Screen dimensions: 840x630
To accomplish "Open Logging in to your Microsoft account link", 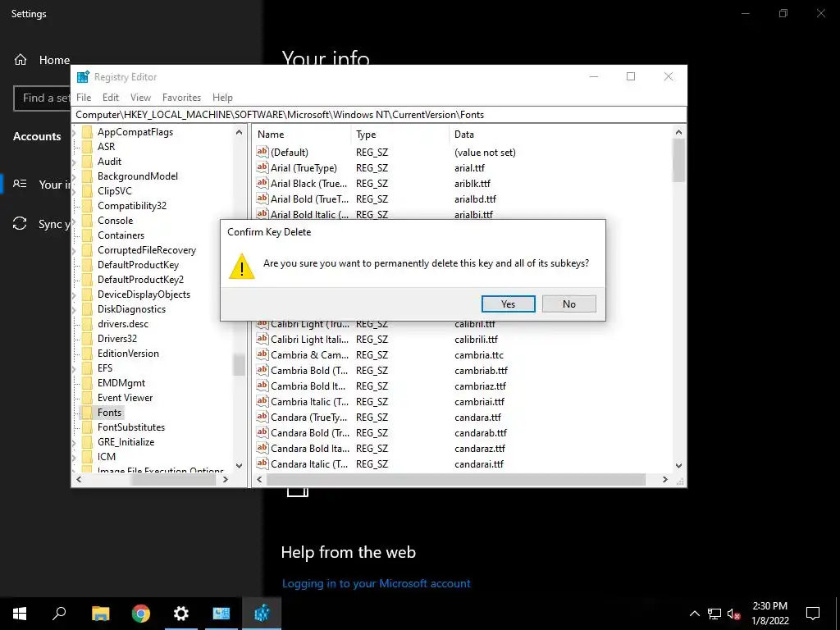I will click(x=376, y=583).
